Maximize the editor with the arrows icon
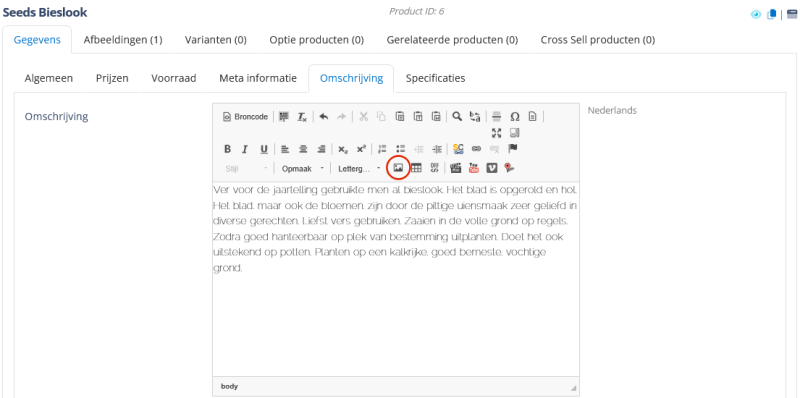 click(x=496, y=133)
